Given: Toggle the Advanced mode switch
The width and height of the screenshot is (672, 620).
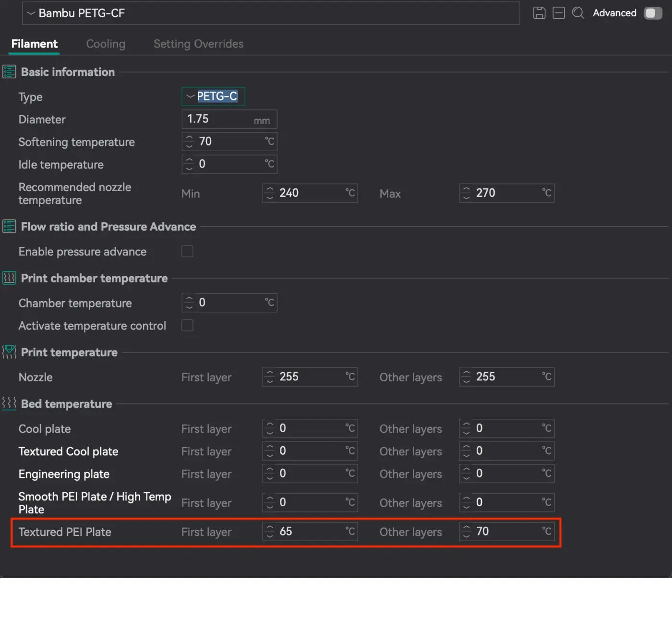Looking at the screenshot, I should tap(653, 13).
